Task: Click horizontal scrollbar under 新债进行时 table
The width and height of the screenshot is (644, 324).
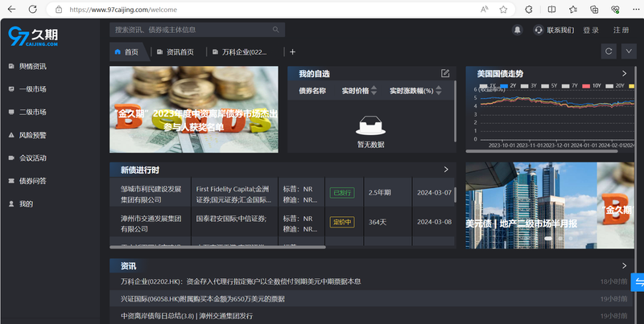Action: (x=217, y=247)
